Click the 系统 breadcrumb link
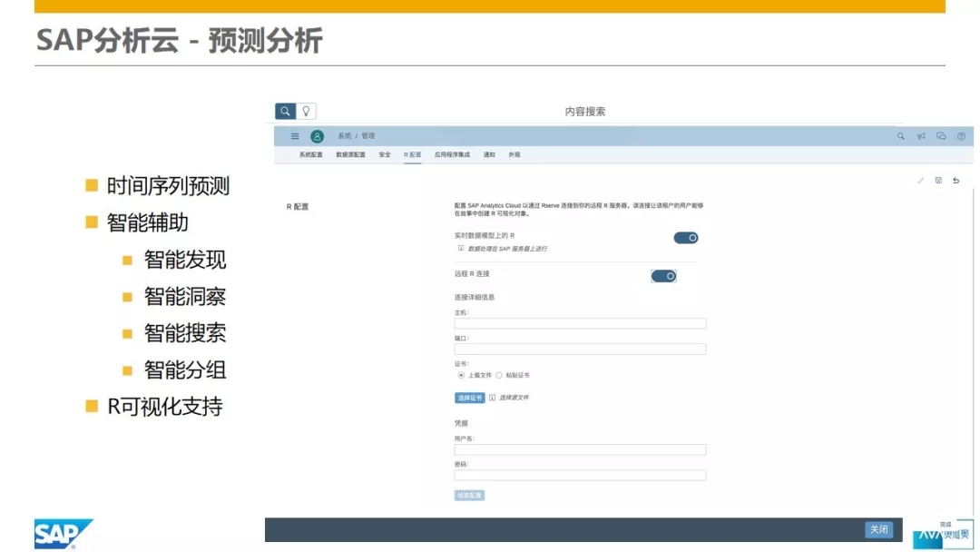The height and width of the screenshot is (552, 980). [x=345, y=136]
